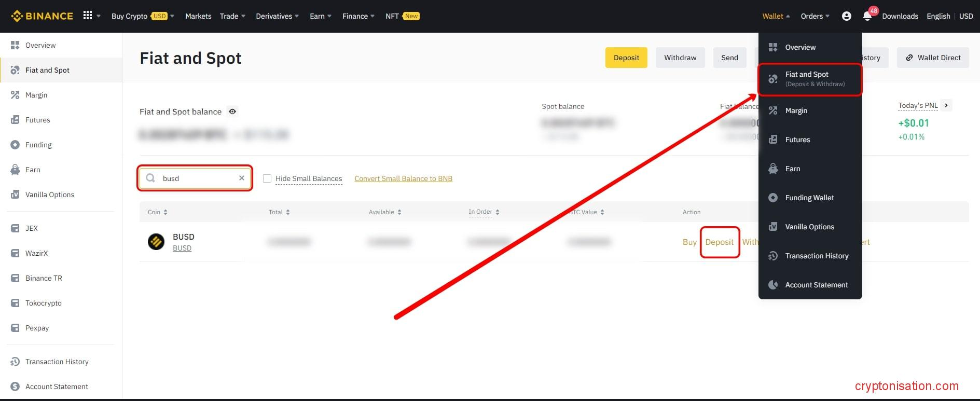Toggle balance visibility with the eye icon

tap(232, 112)
